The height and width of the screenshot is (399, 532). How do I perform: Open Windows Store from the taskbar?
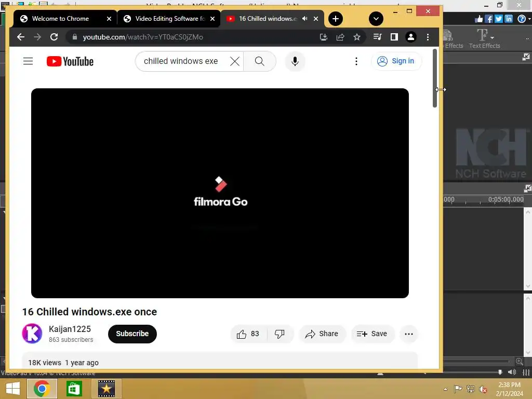click(x=74, y=389)
